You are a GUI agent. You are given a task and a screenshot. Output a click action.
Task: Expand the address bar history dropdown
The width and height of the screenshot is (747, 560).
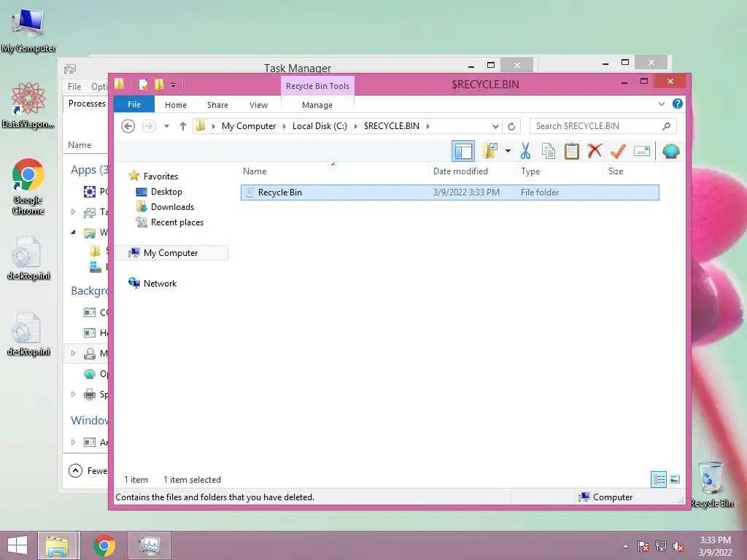[x=495, y=126]
